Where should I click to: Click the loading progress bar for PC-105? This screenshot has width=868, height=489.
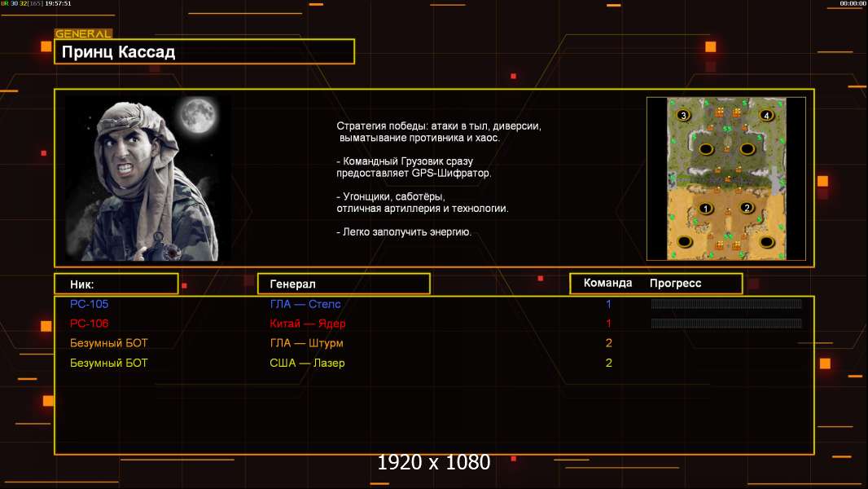click(726, 303)
